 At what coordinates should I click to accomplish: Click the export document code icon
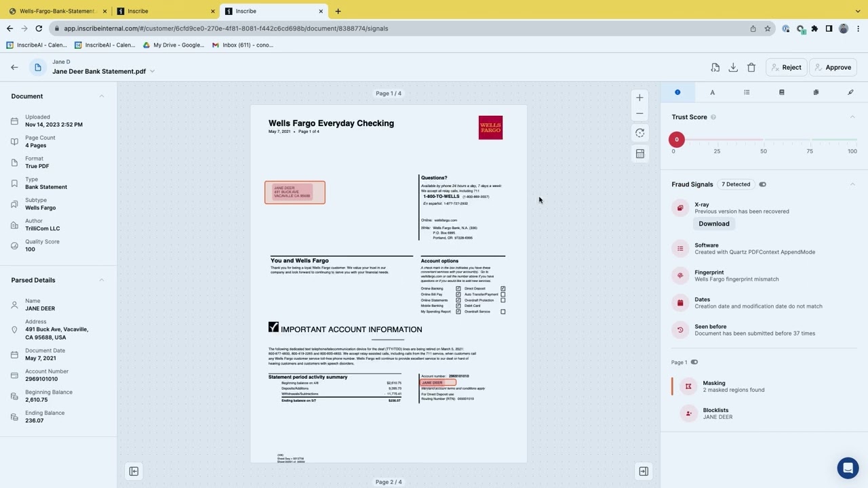pyautogui.click(x=715, y=67)
